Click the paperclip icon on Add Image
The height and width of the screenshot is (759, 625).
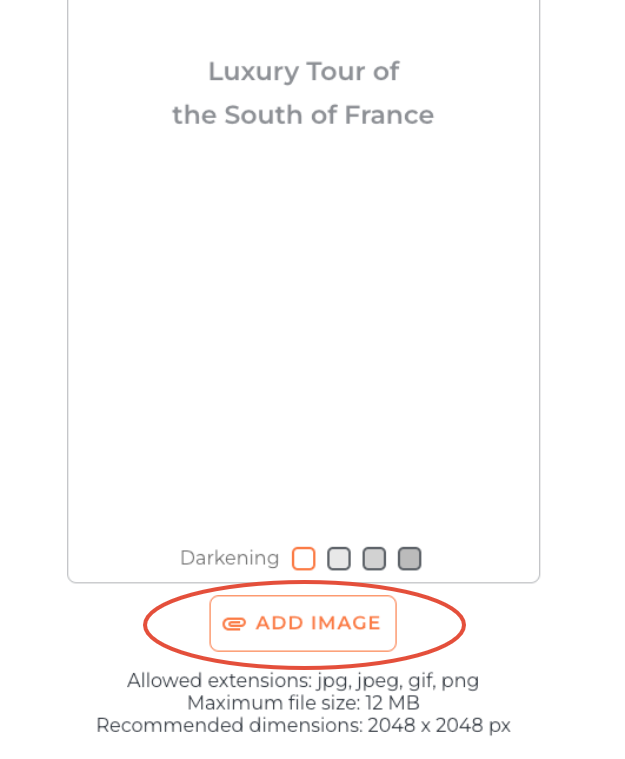pos(234,624)
